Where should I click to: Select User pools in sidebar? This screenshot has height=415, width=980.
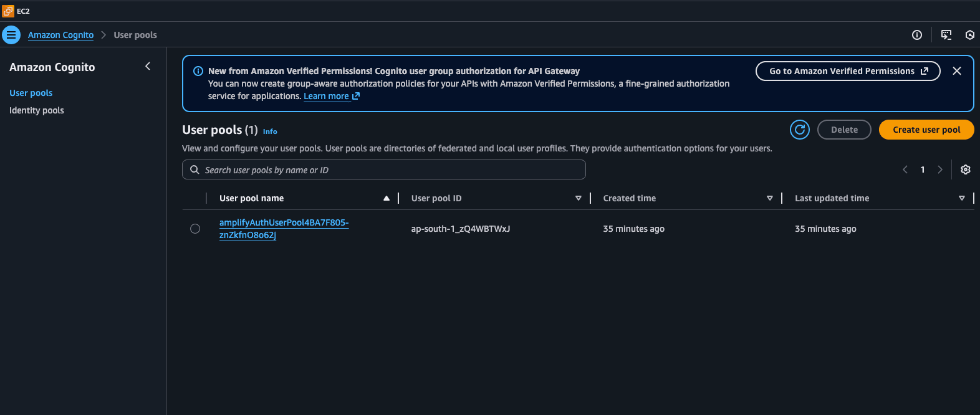click(31, 93)
